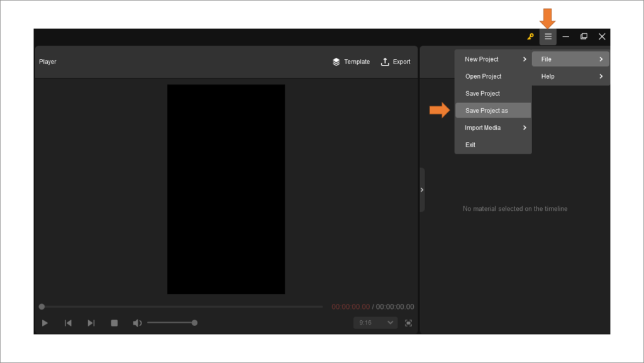Open the 9:16 aspect ratio dropdown
Screen dimensions: 644x363
click(375, 322)
